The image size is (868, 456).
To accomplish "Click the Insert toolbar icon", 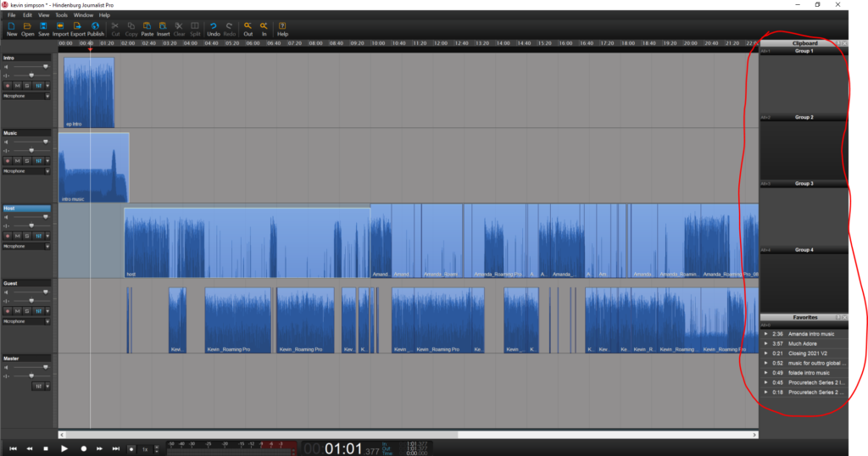I will tap(163, 26).
